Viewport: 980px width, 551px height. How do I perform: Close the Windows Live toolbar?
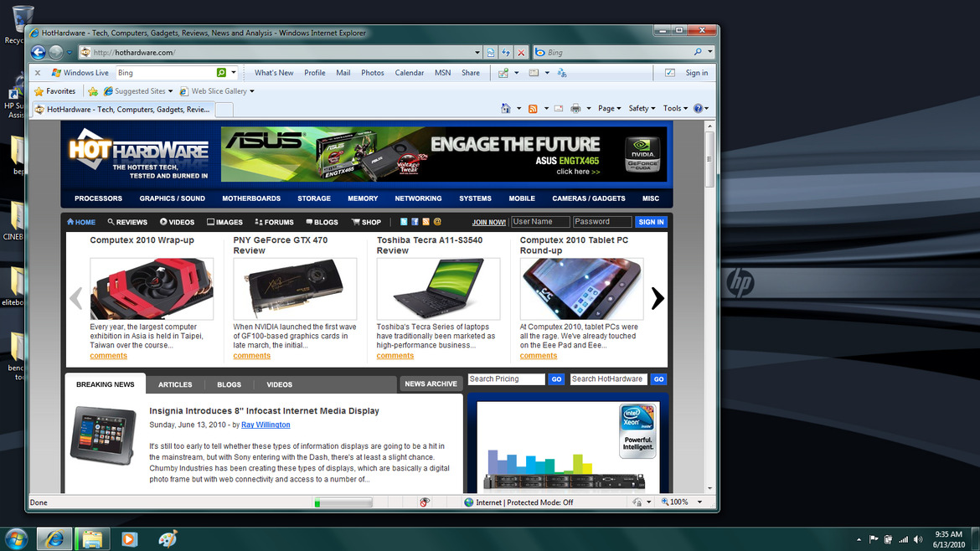click(38, 73)
